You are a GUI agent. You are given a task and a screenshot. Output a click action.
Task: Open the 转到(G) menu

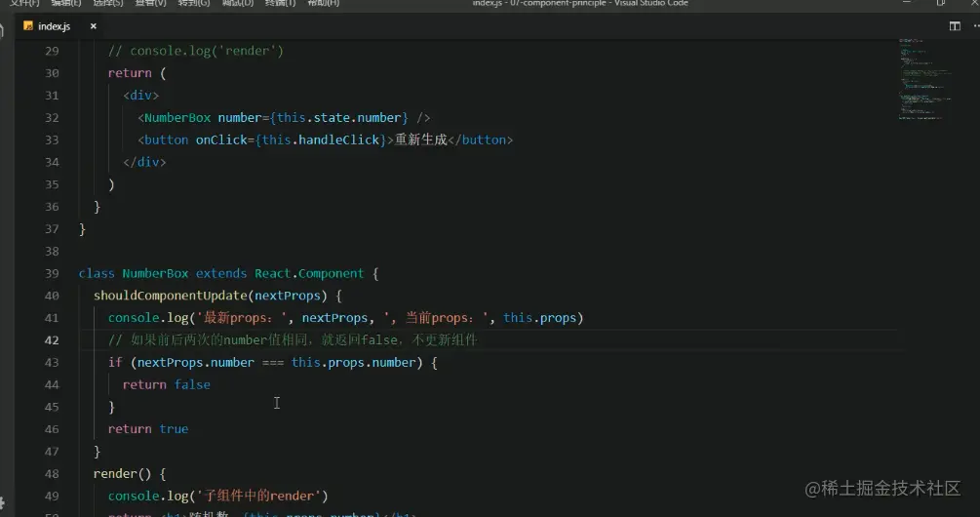(194, 3)
